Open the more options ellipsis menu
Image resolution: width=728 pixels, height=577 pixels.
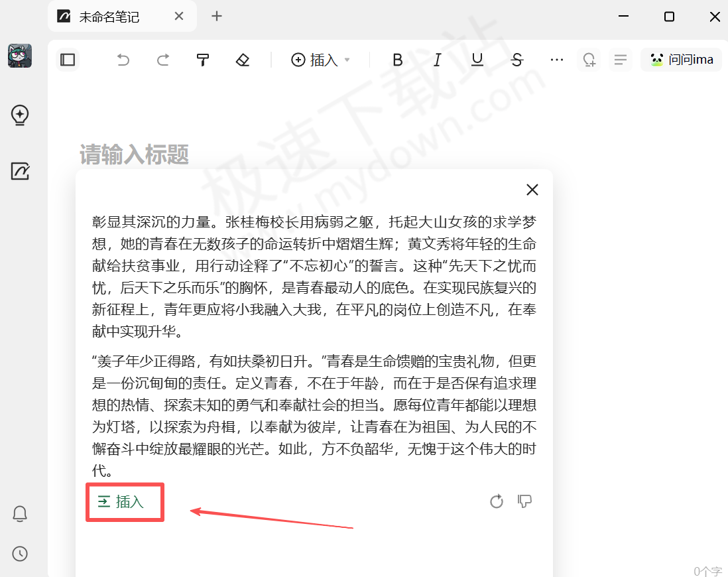coord(557,60)
